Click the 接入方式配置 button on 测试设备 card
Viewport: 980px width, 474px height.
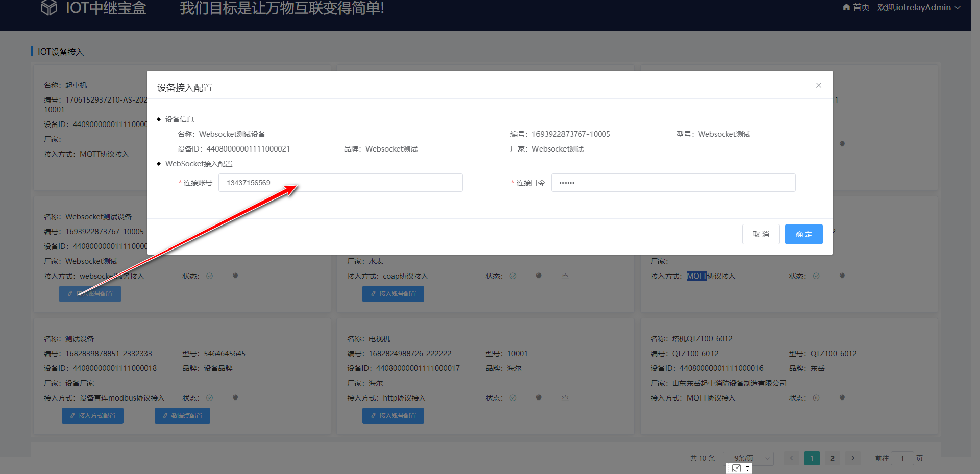92,416
